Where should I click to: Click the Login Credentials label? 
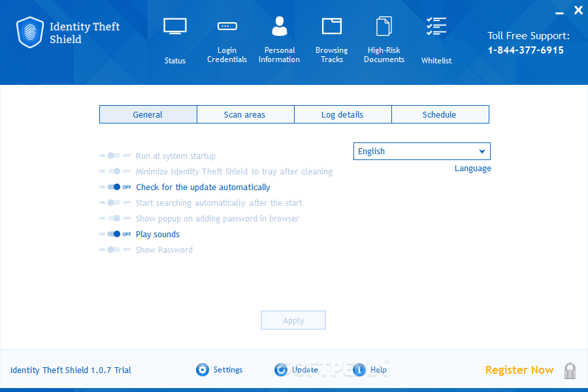coord(227,55)
